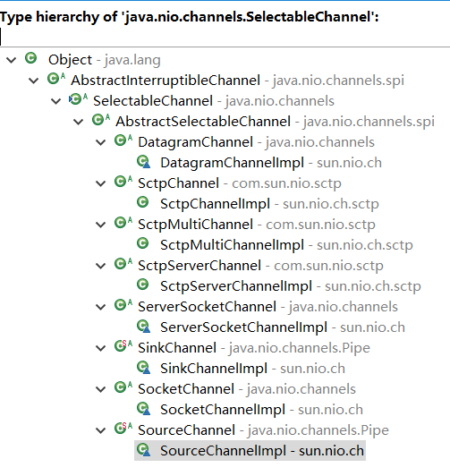The width and height of the screenshot is (450, 476).
Task: Select 'SctpMultiChannel - com.sun.nio.sctp' text
Action: tap(257, 225)
